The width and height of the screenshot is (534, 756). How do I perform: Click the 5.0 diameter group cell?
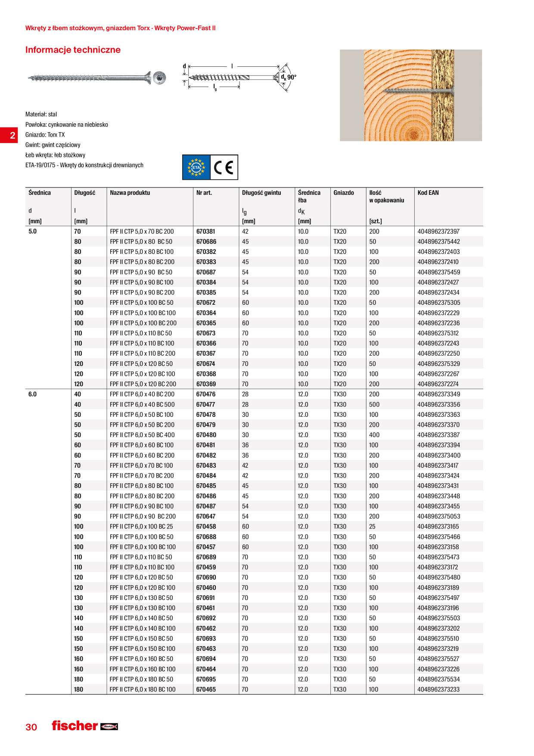(x=33, y=231)
